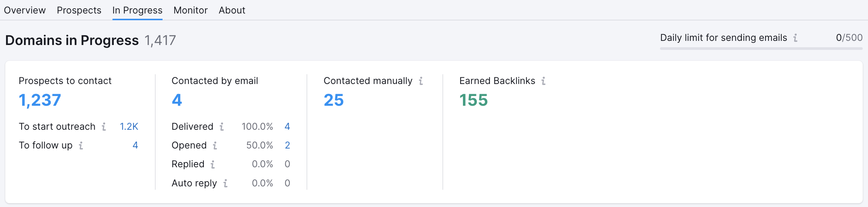The image size is (868, 207).
Task: Click info icon next to To follow up
Action: [81, 145]
